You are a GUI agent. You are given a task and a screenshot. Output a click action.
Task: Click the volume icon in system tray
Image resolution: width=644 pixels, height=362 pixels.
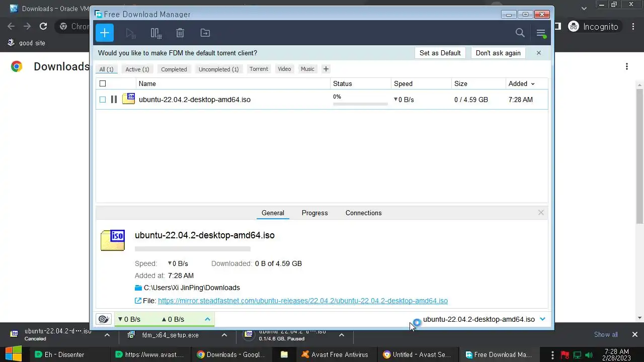(589, 355)
